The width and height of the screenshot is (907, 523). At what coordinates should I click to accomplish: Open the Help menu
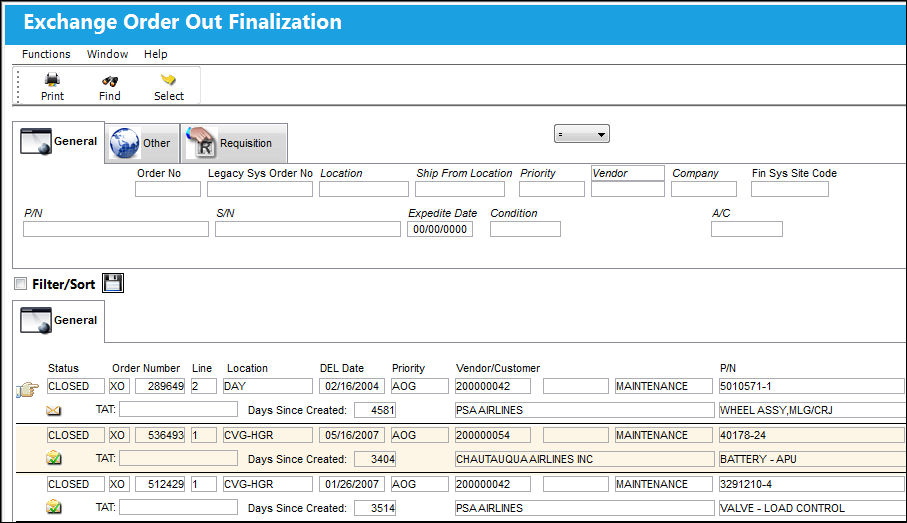point(156,54)
